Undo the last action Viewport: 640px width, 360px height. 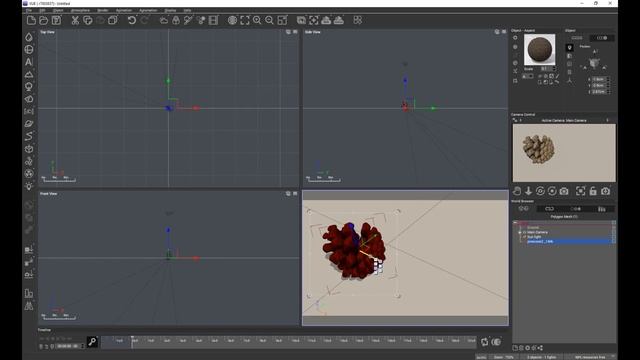click(131, 20)
